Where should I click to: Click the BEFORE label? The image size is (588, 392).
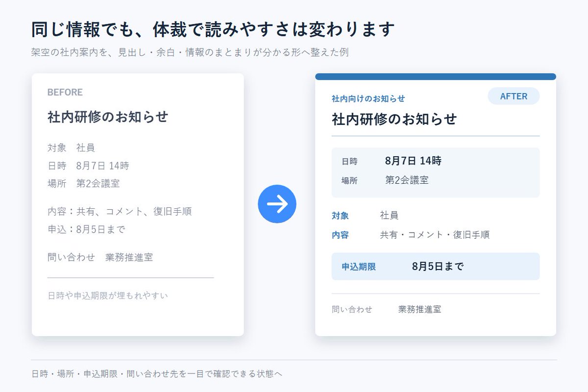pyautogui.click(x=65, y=92)
